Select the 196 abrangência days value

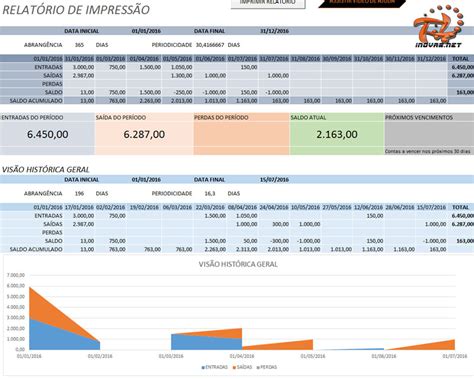79,194
